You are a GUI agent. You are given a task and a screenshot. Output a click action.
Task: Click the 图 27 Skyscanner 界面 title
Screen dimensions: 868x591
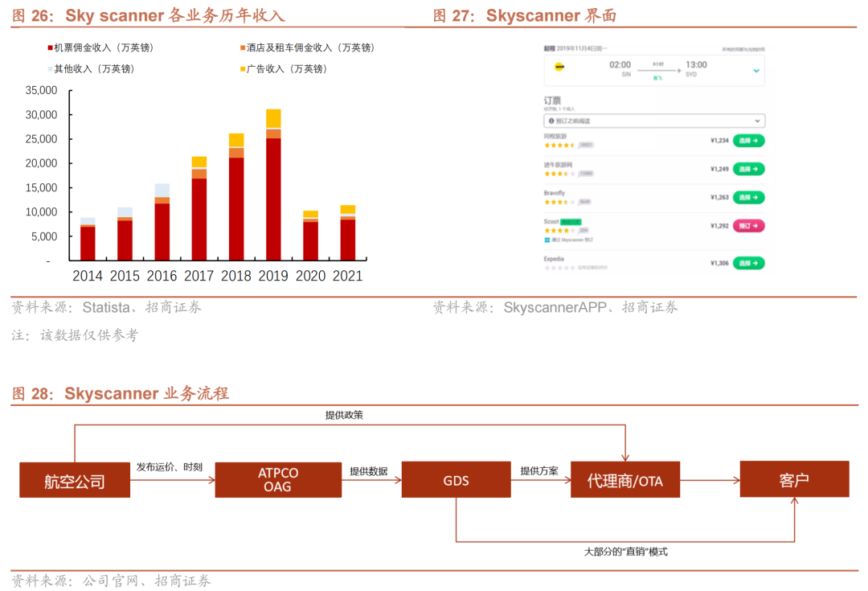point(525,15)
